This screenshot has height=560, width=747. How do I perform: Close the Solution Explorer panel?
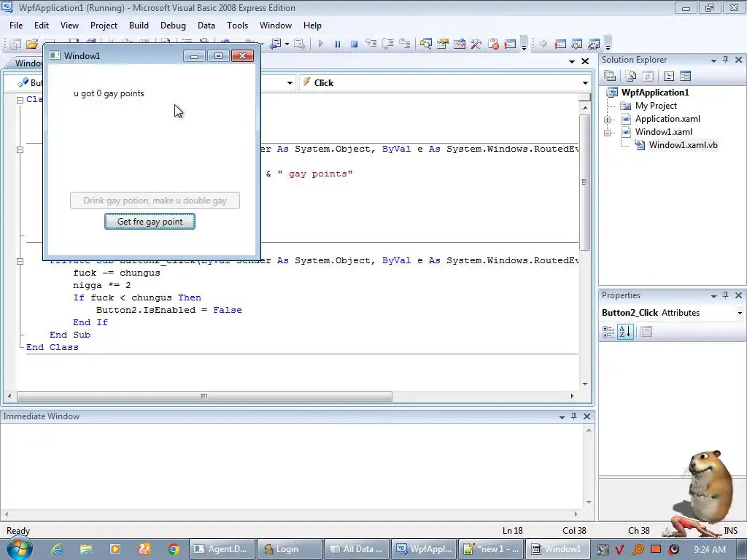pyautogui.click(x=738, y=60)
